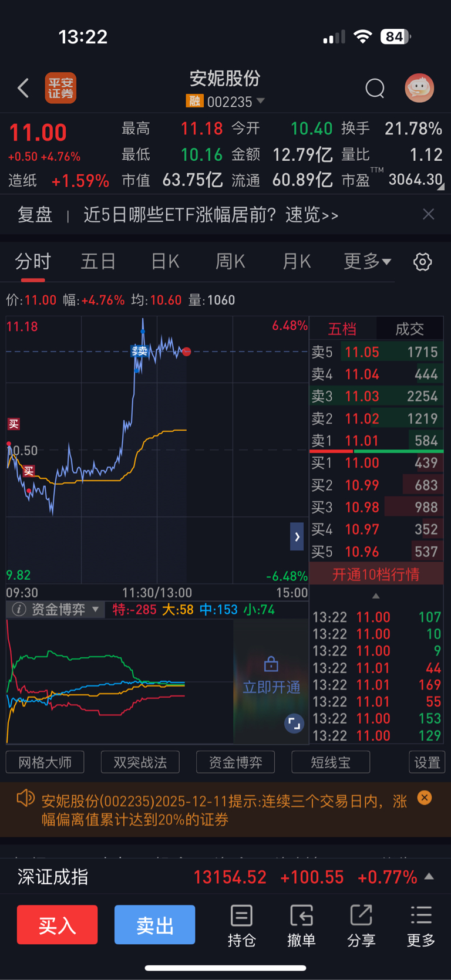Expand stock name dropdown arrow beside 002235
The image size is (451, 980).
pos(261,102)
